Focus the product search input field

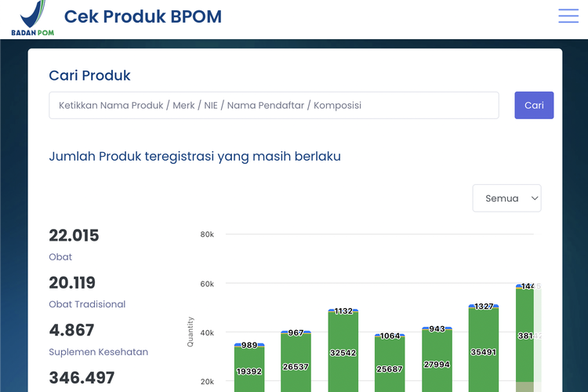point(274,105)
